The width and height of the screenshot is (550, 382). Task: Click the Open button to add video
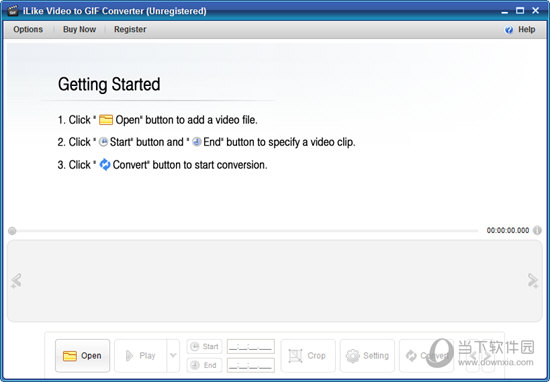[x=82, y=356]
